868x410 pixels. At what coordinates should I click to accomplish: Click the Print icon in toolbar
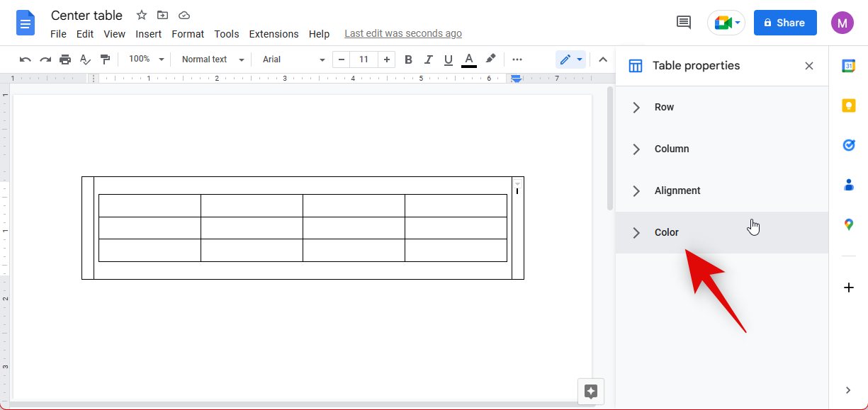coord(65,59)
